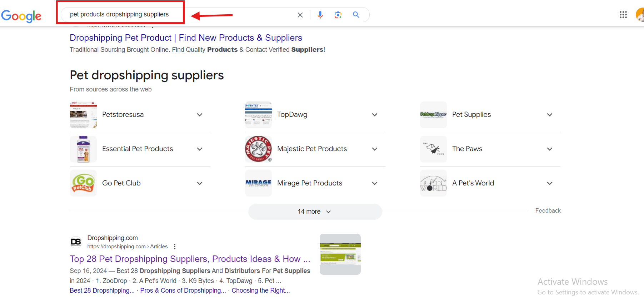Clear the search box with the X icon
Image resolution: width=644 pixels, height=308 pixels.
(x=300, y=15)
